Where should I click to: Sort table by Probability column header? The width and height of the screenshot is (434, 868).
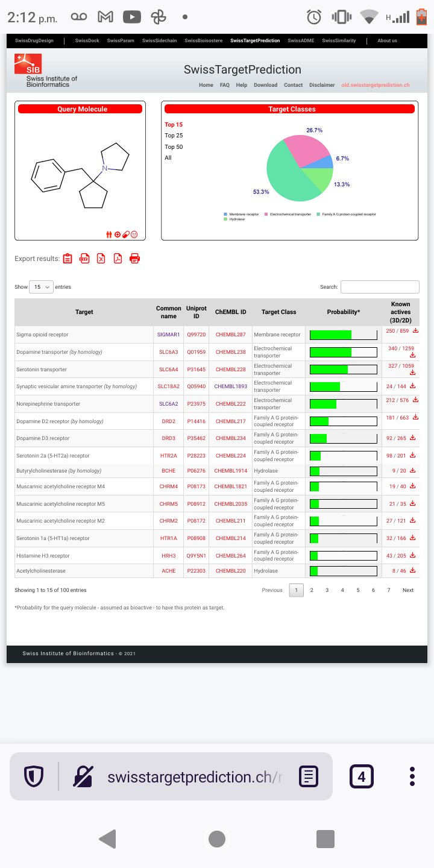tap(344, 312)
